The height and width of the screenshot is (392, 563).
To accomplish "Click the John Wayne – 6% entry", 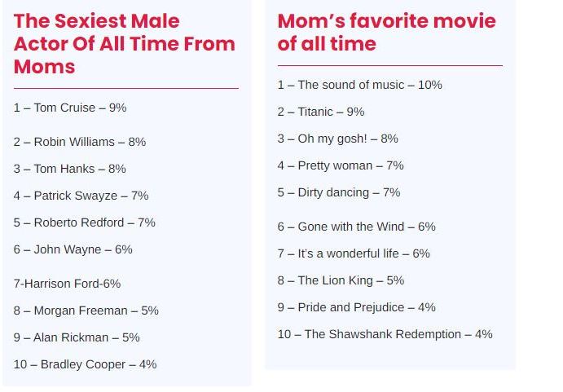I will 73,249.
